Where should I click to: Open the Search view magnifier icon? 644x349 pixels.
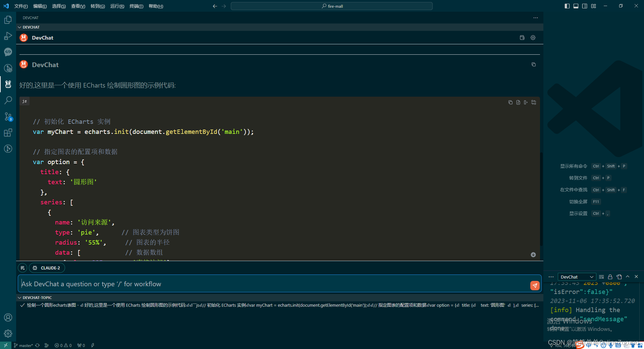[x=8, y=100]
